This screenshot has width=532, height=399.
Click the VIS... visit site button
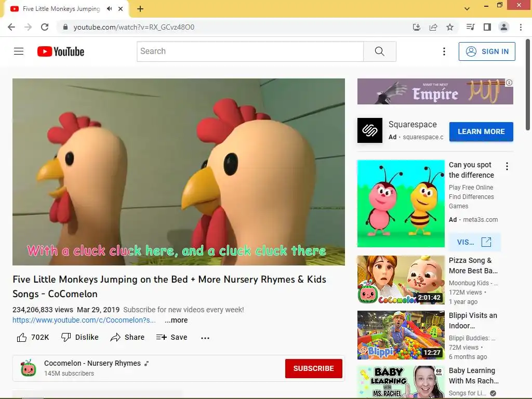click(474, 242)
